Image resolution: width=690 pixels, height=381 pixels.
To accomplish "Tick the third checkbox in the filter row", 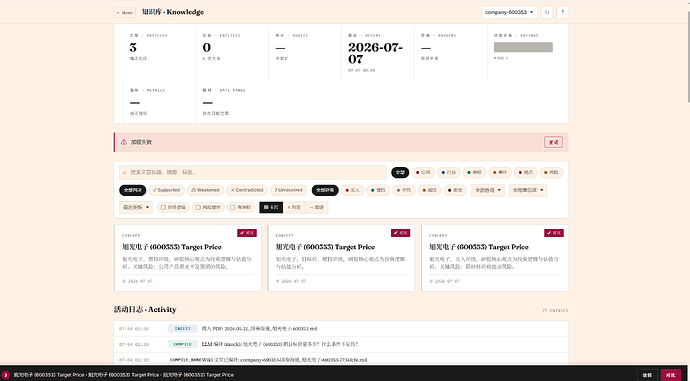I will pos(233,207).
